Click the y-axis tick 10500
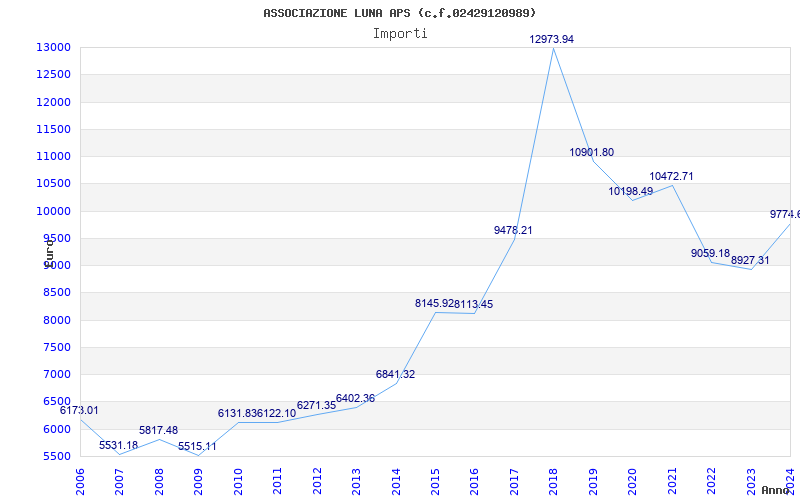This screenshot has width=800, height=500. click(53, 184)
